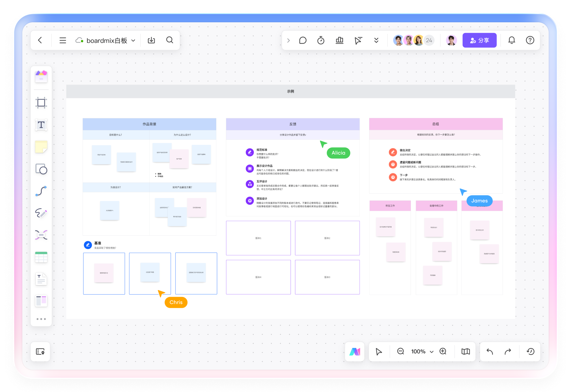Select the Text tool

click(x=41, y=125)
